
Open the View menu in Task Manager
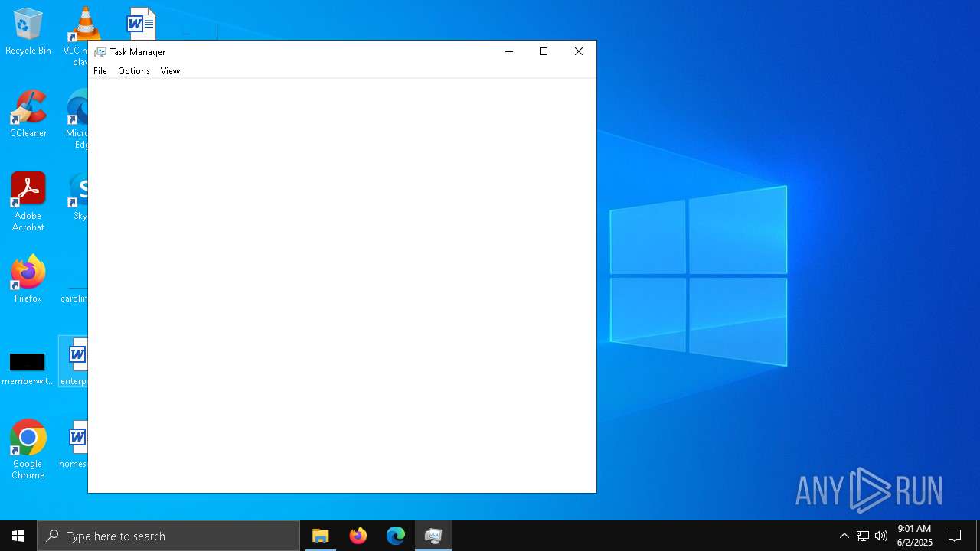click(x=170, y=71)
